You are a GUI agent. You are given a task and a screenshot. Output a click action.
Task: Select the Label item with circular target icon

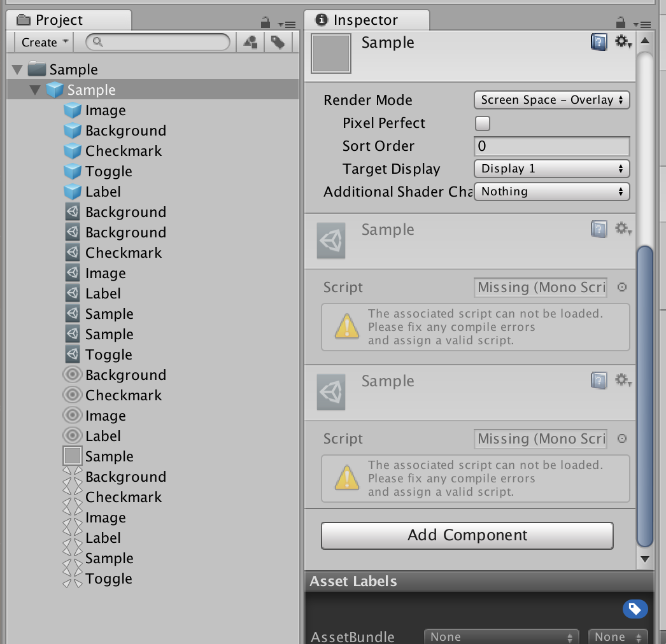pyautogui.click(x=92, y=436)
